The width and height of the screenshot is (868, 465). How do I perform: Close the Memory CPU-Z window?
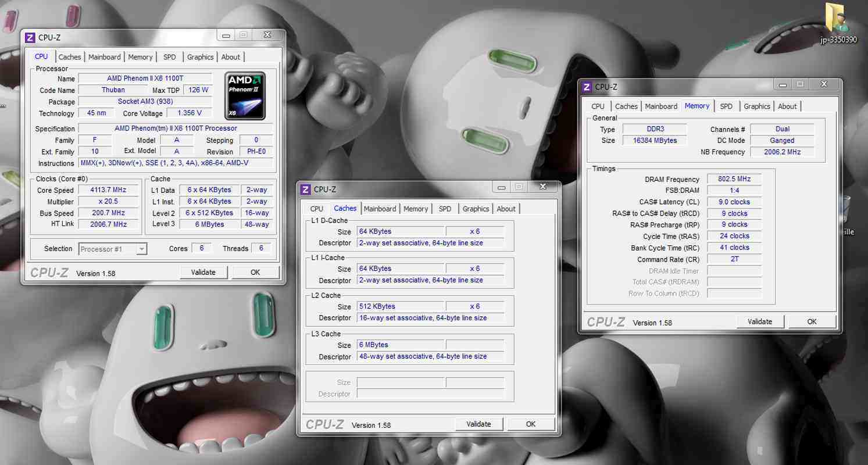(824, 84)
